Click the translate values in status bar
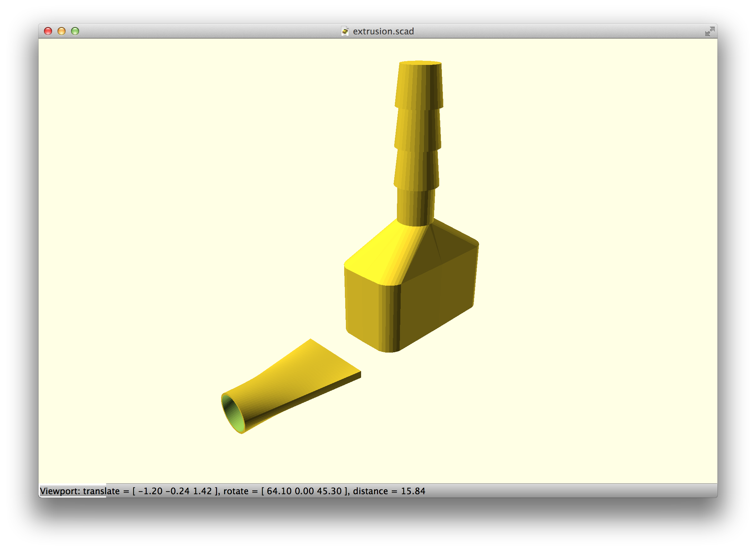Viewport: 756px width, 551px height. 175,491
